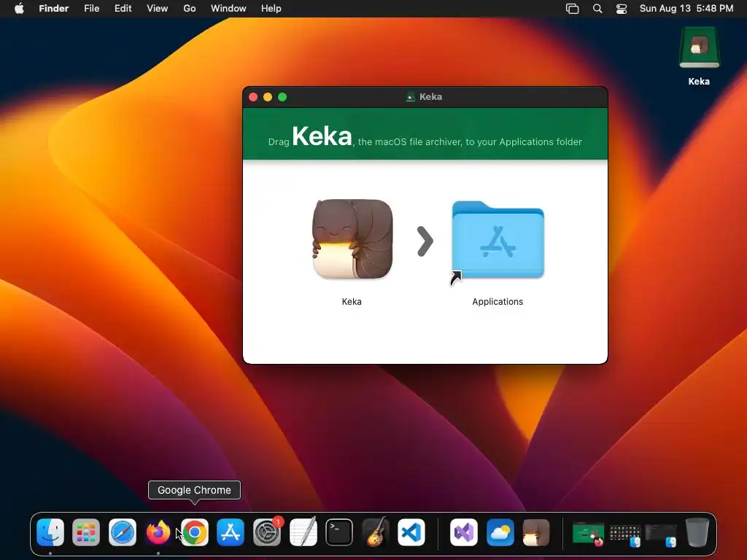Click the Applications folder shortcut

coord(498,241)
